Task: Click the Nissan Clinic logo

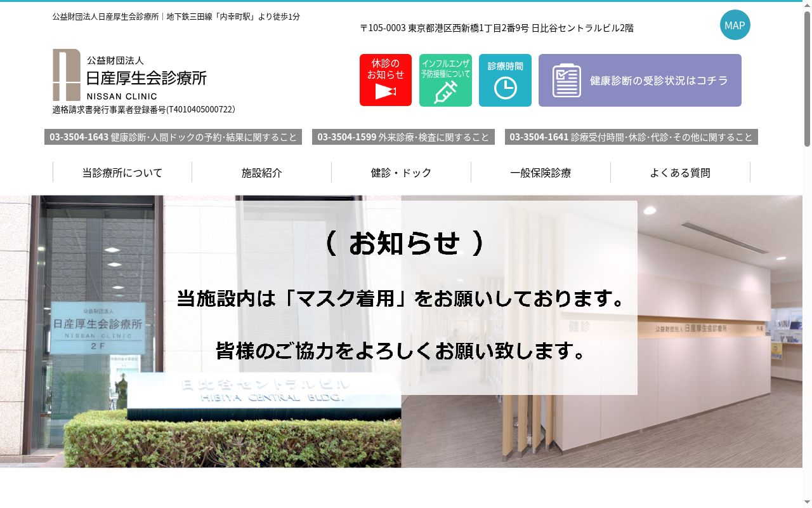Action: (130, 75)
